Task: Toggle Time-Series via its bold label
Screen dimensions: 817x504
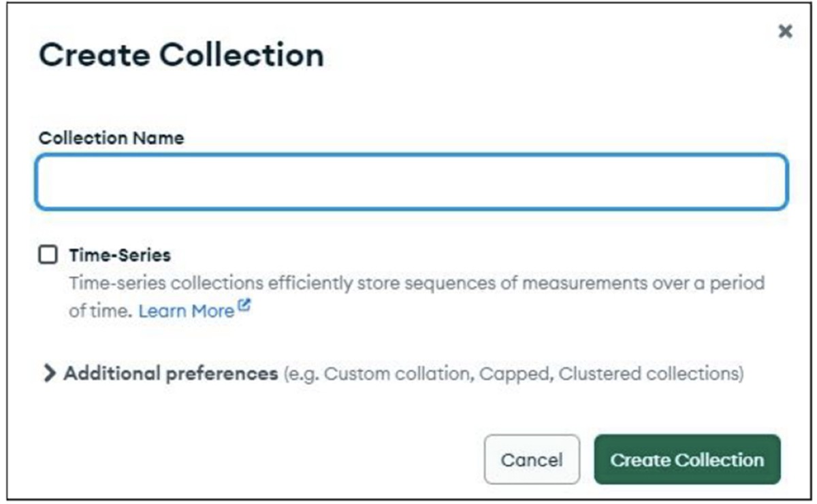Action: (120, 255)
